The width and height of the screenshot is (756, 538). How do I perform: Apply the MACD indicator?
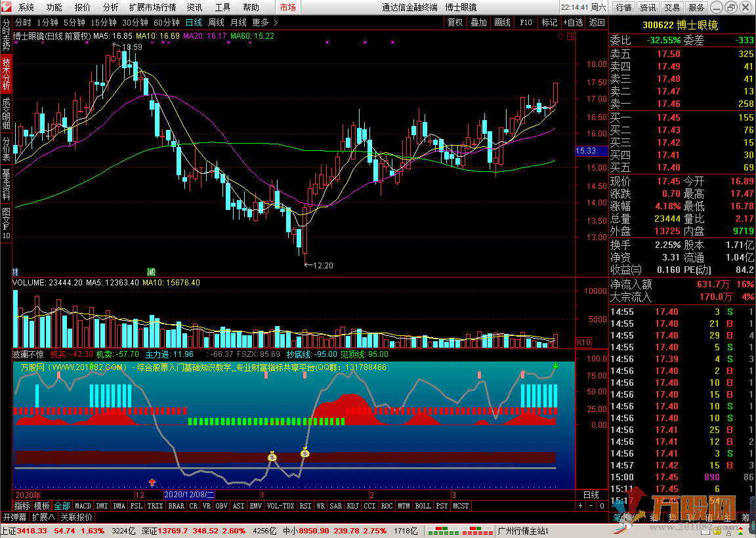[83, 507]
